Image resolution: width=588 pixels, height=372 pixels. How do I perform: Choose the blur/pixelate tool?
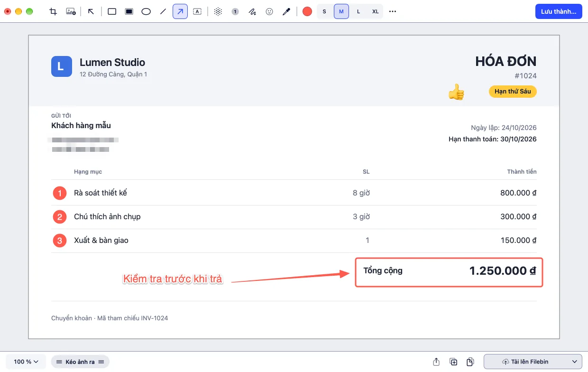(x=218, y=11)
